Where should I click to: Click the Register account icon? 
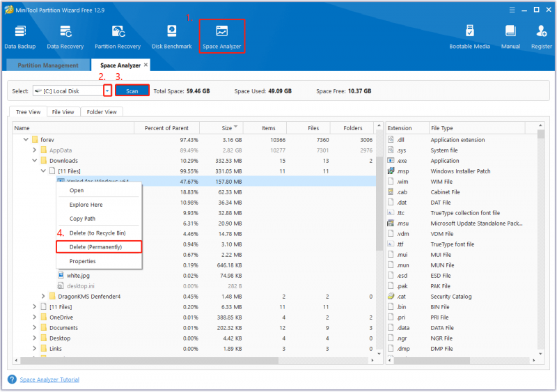click(x=542, y=37)
